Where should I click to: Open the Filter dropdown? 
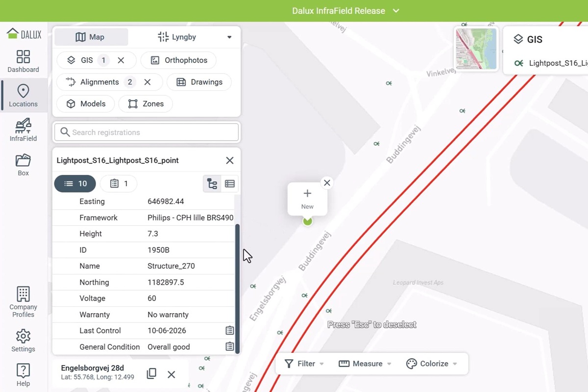(x=304, y=364)
